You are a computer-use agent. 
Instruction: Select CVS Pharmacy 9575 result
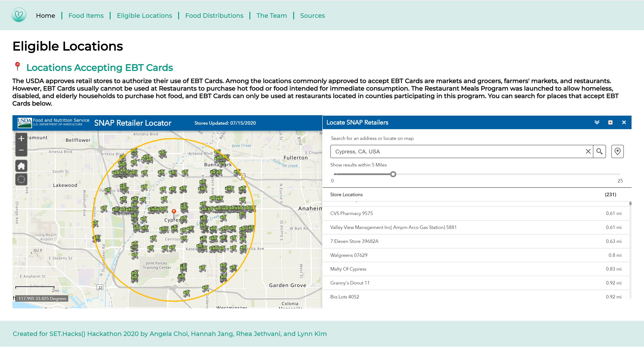pos(351,213)
